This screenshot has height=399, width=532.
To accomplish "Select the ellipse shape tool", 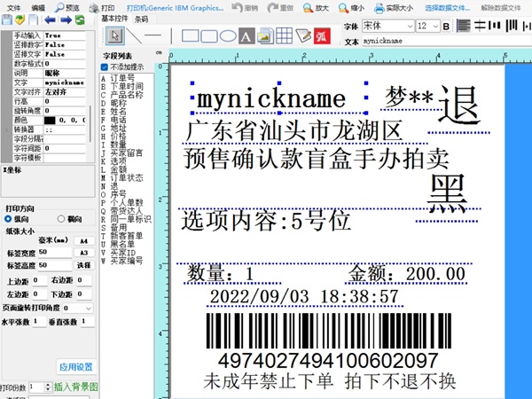I will (228, 35).
